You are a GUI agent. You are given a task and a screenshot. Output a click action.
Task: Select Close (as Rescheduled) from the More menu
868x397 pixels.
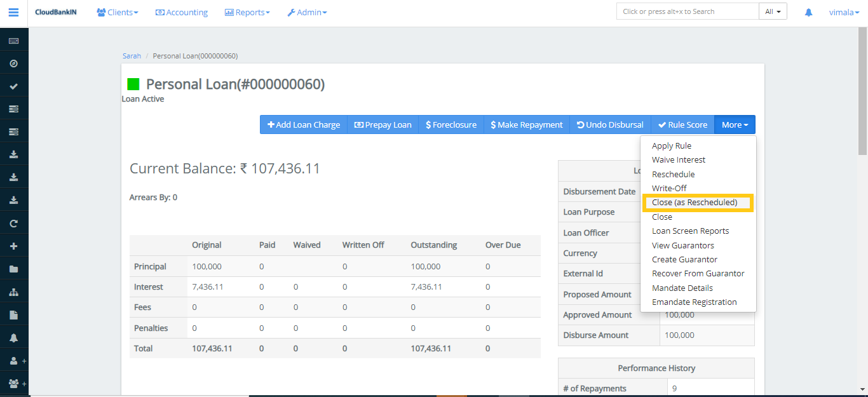(x=695, y=203)
